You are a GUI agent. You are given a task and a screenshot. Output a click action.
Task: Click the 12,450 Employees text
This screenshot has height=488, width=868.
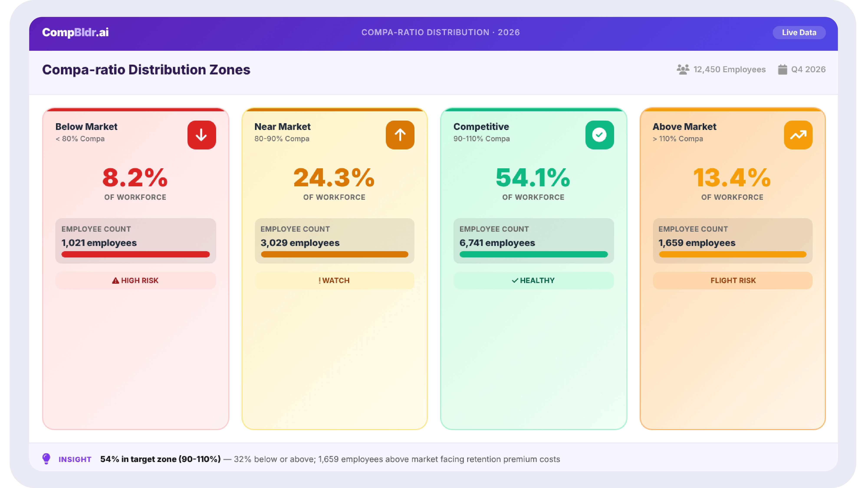coord(730,70)
